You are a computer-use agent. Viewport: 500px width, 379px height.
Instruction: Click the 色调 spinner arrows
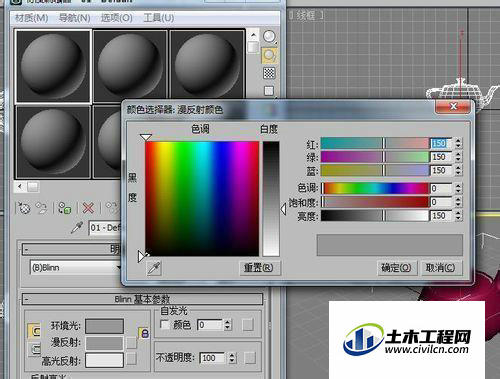click(x=458, y=188)
